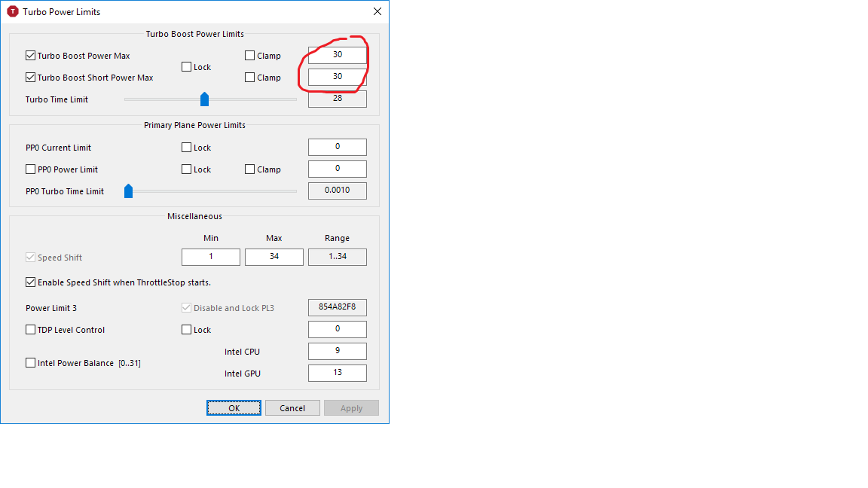
Task: Click the TDP Level Control value field
Action: pyautogui.click(x=337, y=329)
